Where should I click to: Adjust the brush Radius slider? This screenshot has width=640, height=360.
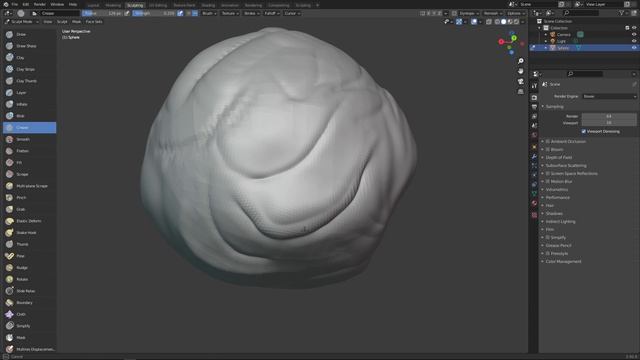tap(102, 13)
